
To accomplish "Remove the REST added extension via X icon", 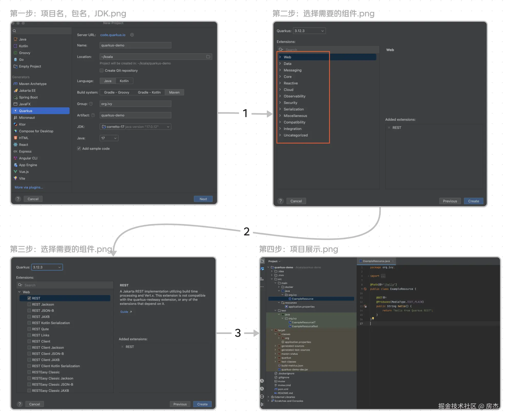I will click(389, 128).
